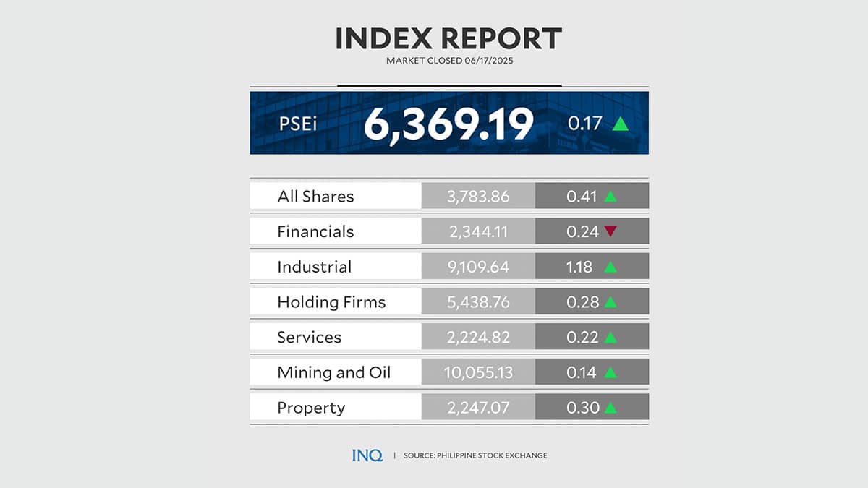868x488 pixels.
Task: Select the All Shares row label
Action: click(315, 196)
